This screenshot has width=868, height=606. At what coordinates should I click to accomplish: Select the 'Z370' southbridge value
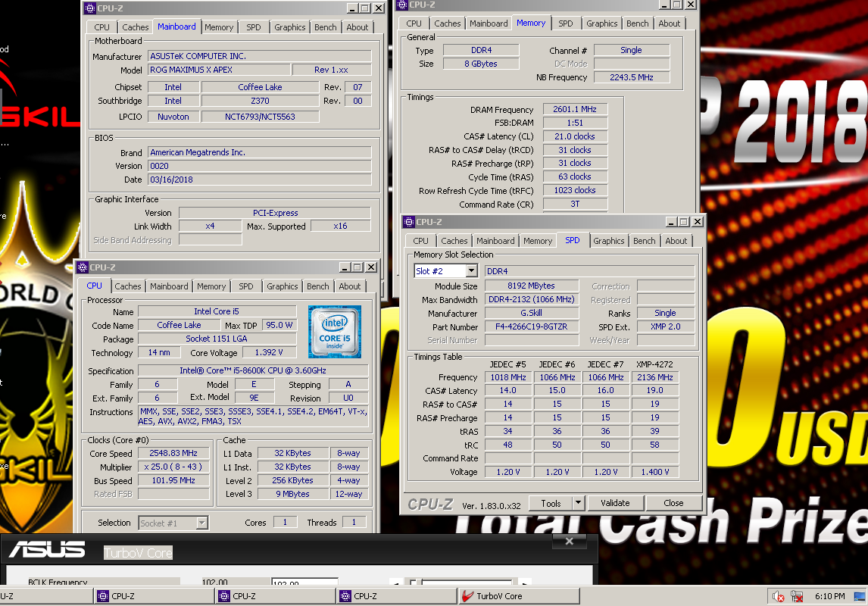[261, 101]
